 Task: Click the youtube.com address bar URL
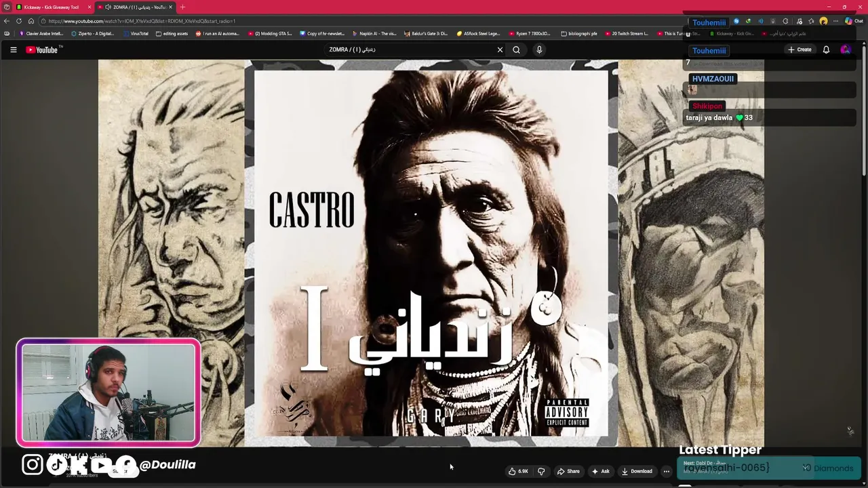click(142, 21)
